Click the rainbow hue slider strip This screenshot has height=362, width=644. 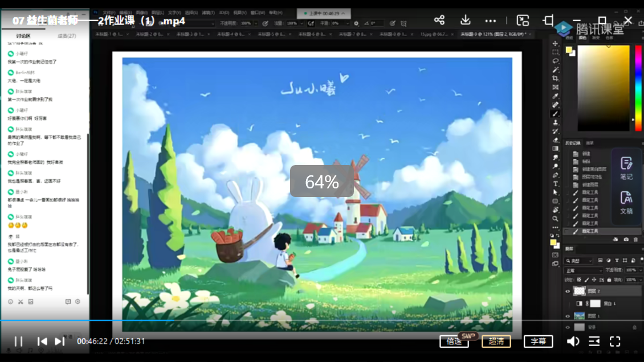[x=638, y=88]
